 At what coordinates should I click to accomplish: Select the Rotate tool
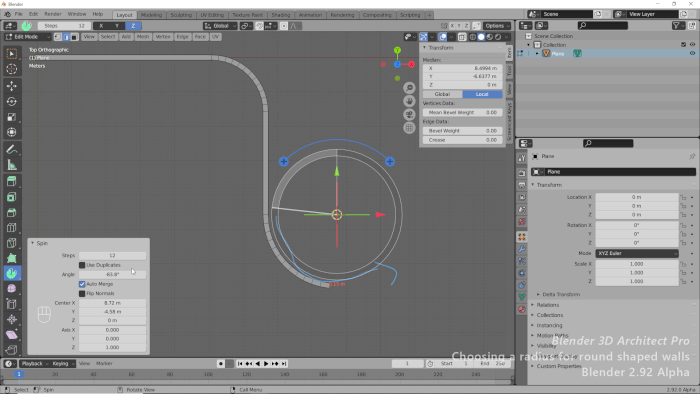(12, 102)
